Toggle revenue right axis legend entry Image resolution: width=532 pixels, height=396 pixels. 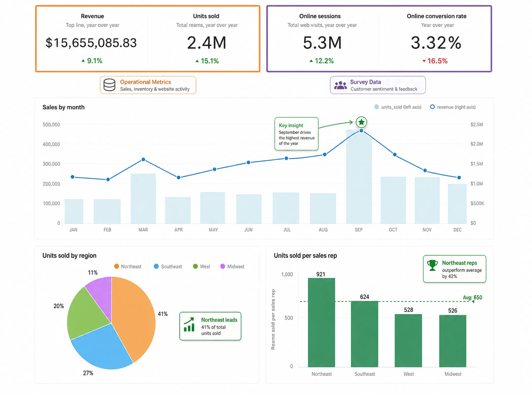(453, 107)
